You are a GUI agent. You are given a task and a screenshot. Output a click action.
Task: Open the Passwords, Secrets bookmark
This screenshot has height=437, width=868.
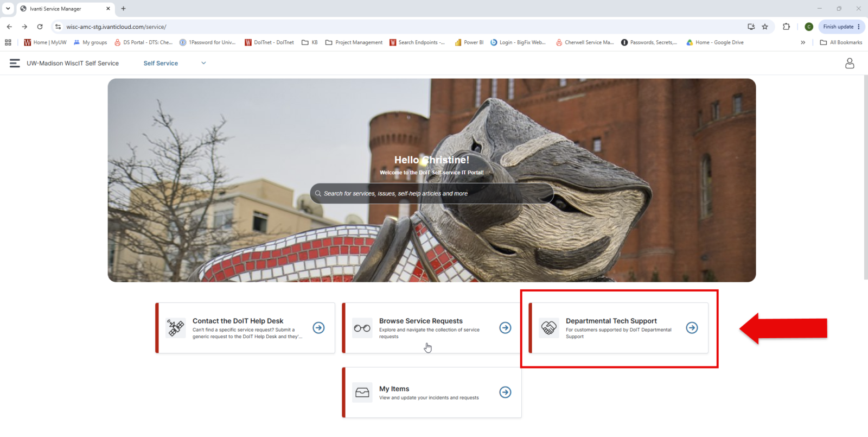(x=649, y=42)
